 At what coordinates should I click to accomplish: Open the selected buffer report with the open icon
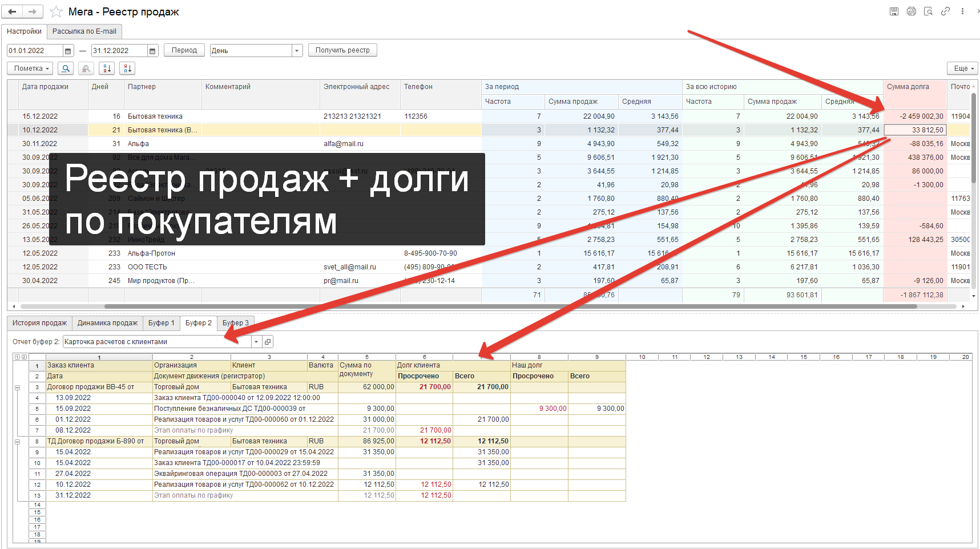tap(268, 342)
